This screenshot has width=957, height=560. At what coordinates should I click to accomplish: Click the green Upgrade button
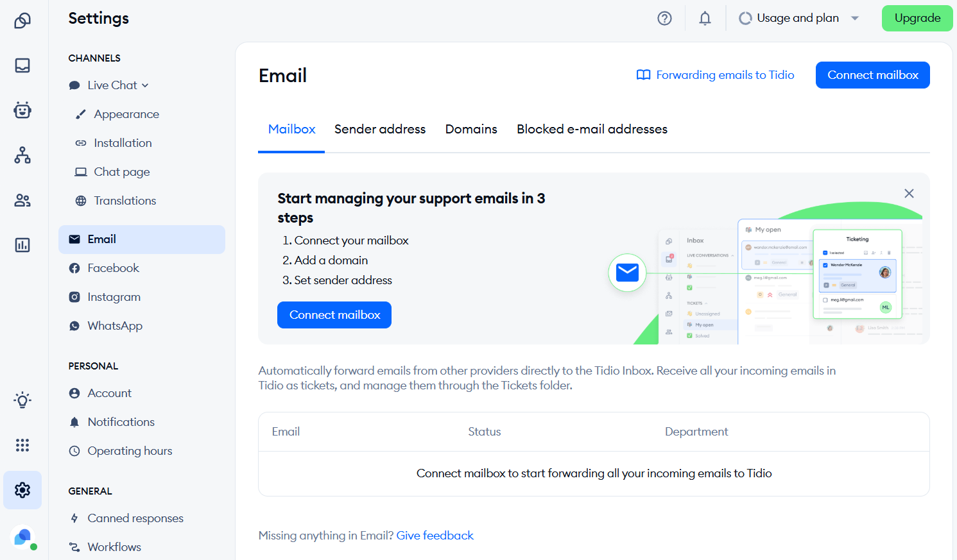pyautogui.click(x=917, y=18)
